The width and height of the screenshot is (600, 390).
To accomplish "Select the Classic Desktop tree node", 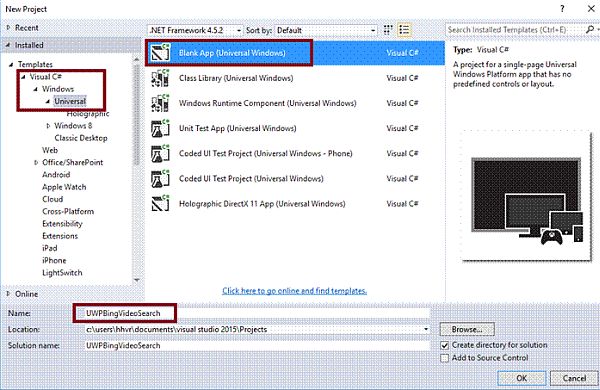I will (x=81, y=138).
